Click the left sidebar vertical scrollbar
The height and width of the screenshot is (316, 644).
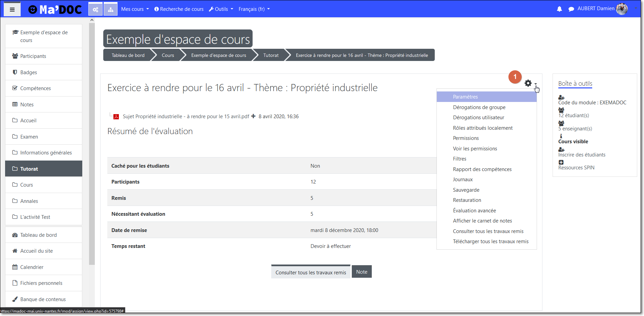92,142
